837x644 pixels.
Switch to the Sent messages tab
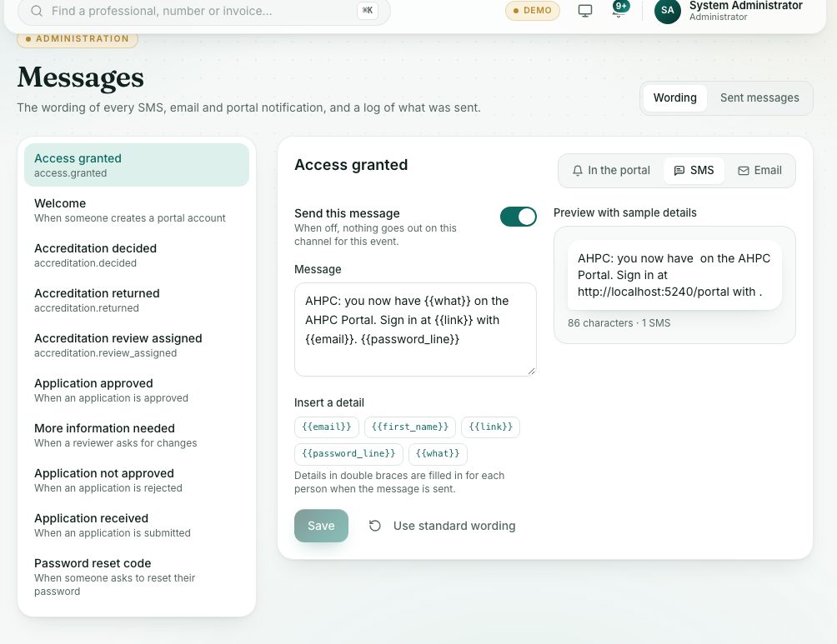coord(759,97)
